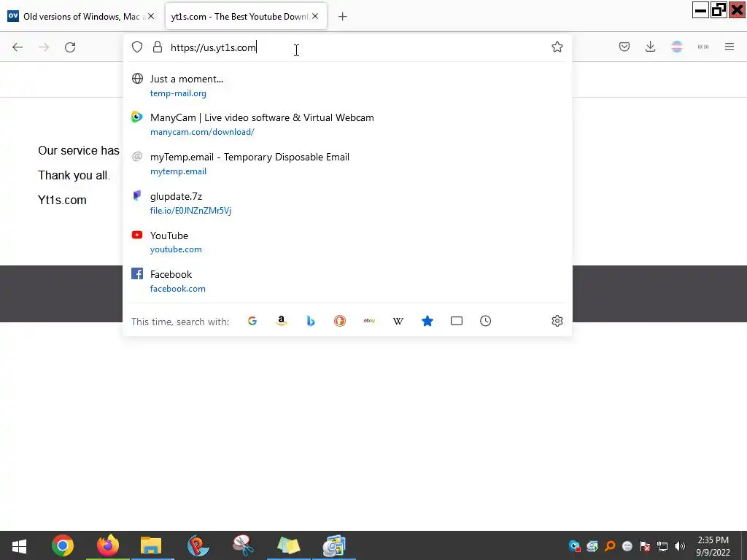Search this time with Amazon
The image size is (747, 560).
(282, 321)
